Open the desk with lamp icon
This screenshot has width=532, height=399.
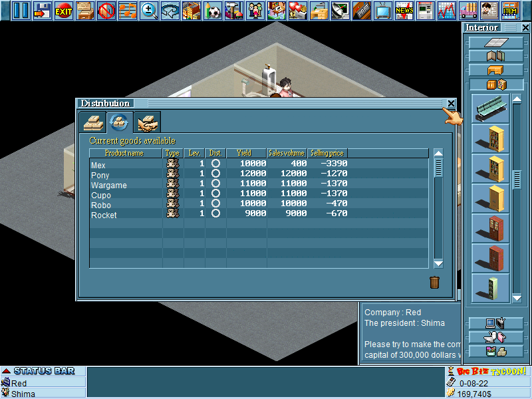tap(319, 11)
